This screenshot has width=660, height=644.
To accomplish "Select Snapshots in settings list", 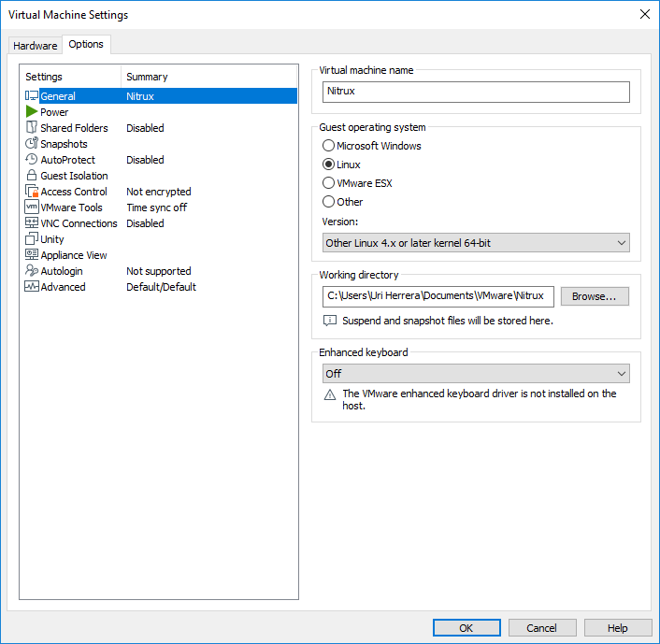I will tap(161, 144).
